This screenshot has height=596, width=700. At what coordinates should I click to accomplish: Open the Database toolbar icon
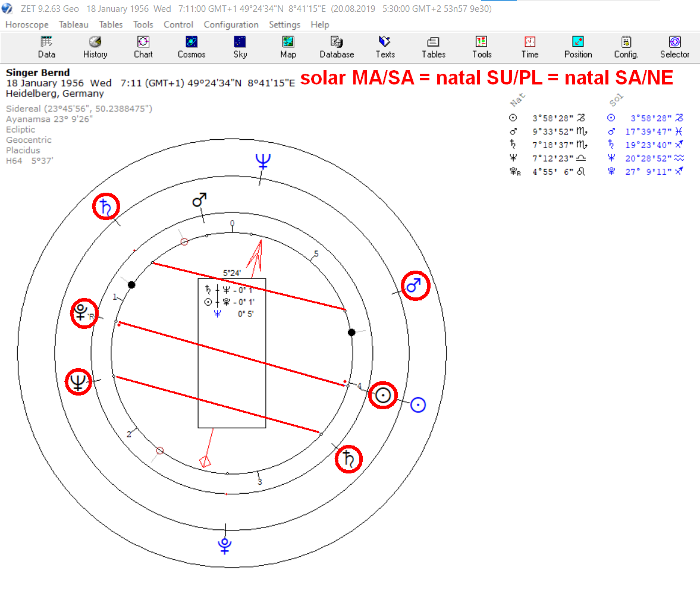tap(337, 48)
